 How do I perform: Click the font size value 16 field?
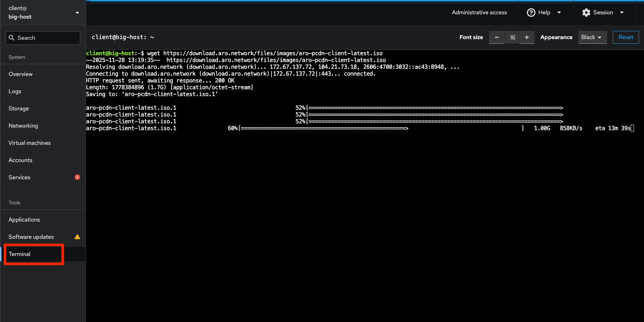coord(512,37)
